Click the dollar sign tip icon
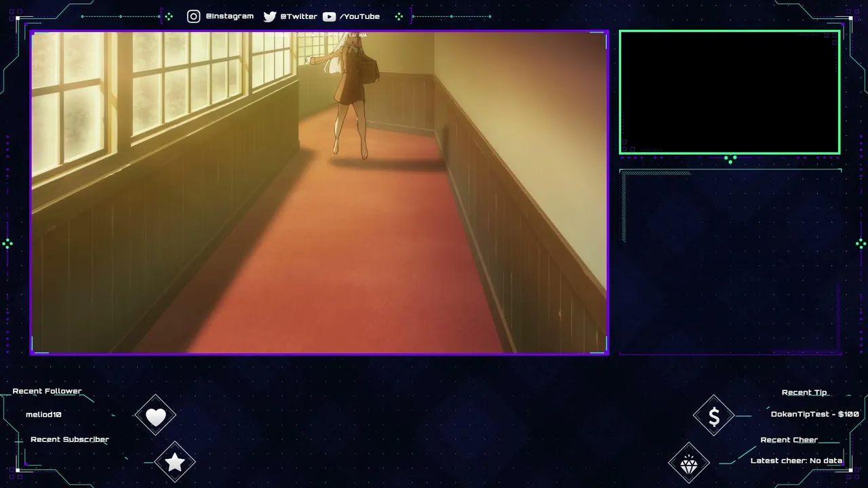 [x=713, y=415]
